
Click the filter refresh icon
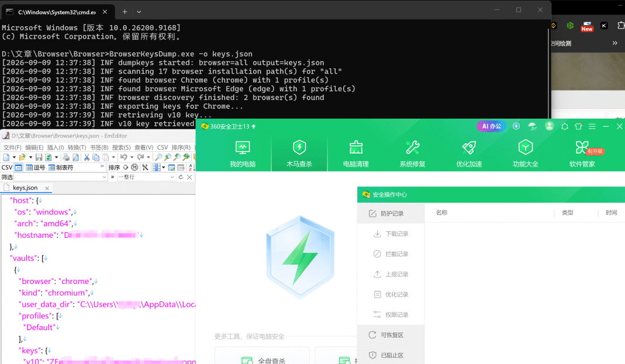[x=181, y=177]
